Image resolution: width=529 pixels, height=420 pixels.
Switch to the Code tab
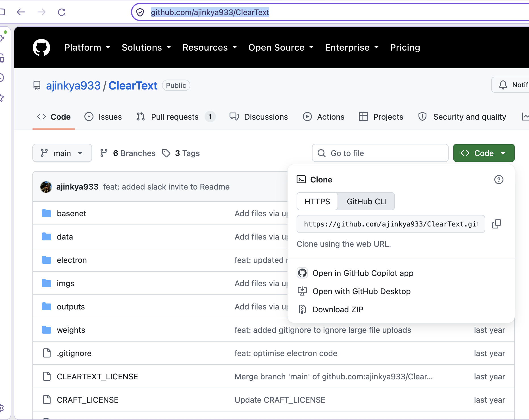[x=54, y=117]
